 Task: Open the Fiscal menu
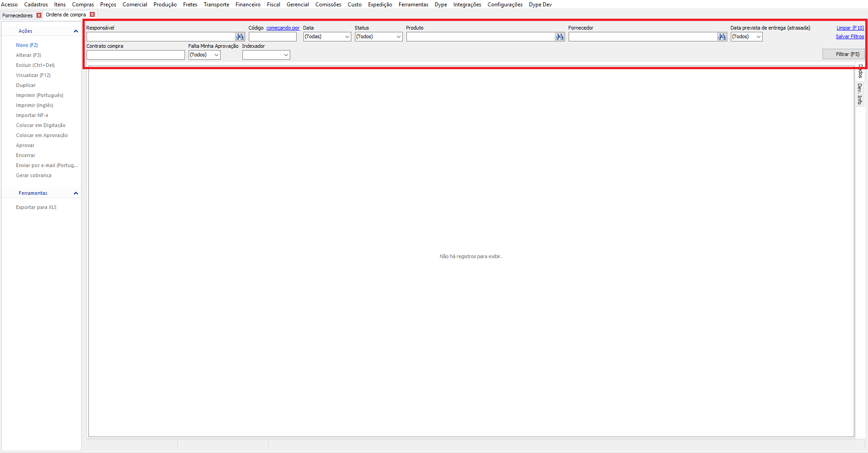pyautogui.click(x=273, y=5)
